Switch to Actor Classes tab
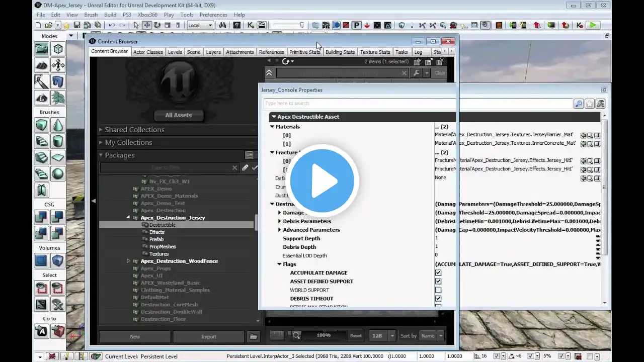Image resolution: width=644 pixels, height=362 pixels. 148,52
